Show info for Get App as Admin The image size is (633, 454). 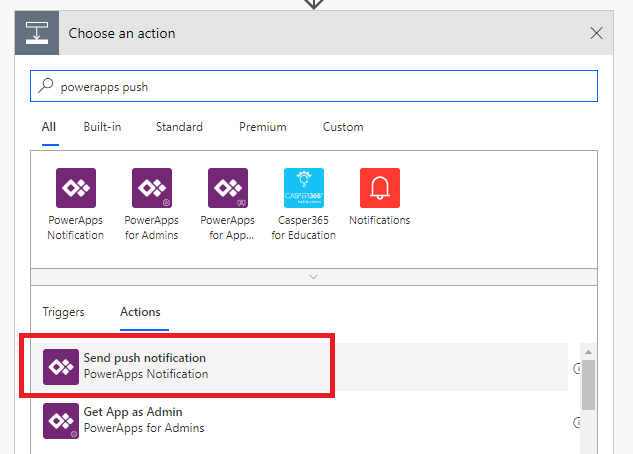tap(577, 422)
